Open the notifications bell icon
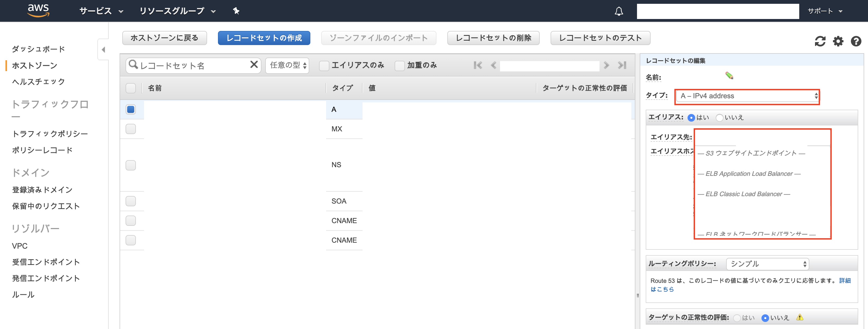 pyautogui.click(x=619, y=11)
